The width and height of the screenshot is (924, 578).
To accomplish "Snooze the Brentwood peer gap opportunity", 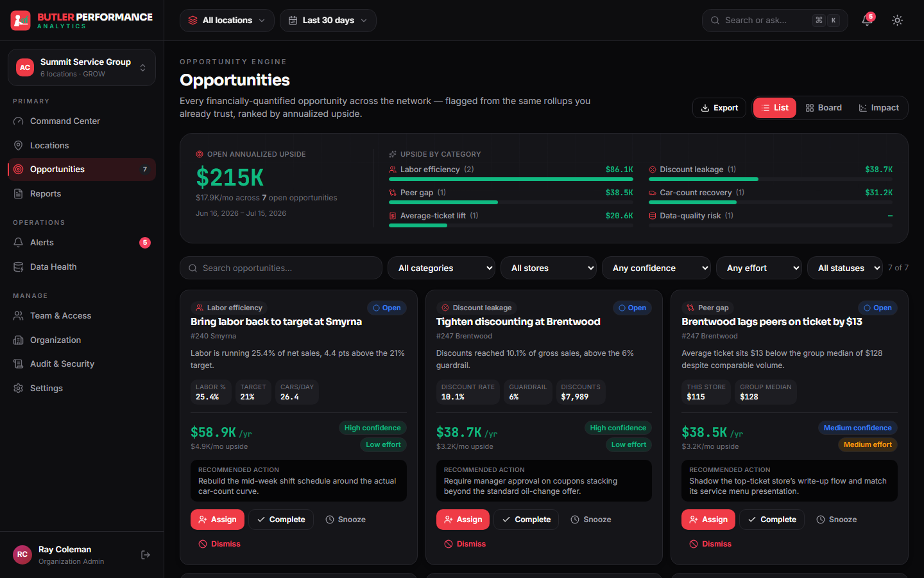I will (837, 520).
